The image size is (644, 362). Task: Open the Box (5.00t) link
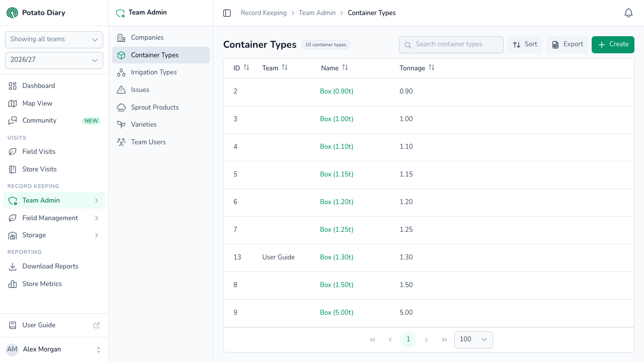click(x=337, y=312)
